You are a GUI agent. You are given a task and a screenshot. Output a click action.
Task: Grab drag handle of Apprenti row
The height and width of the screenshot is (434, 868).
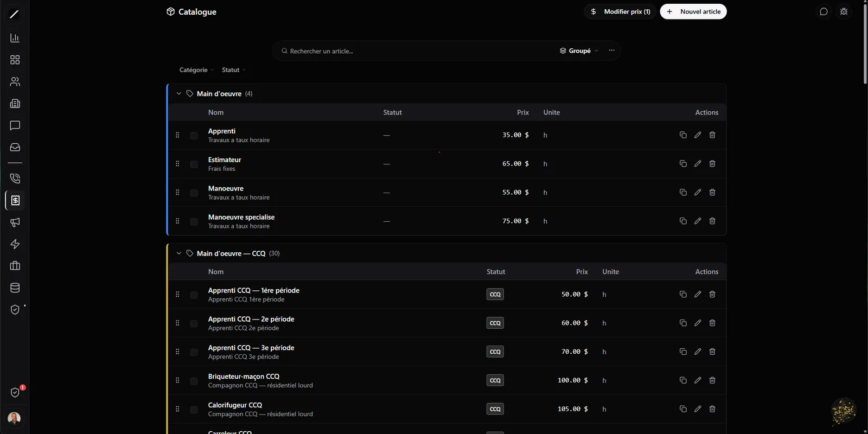[177, 135]
